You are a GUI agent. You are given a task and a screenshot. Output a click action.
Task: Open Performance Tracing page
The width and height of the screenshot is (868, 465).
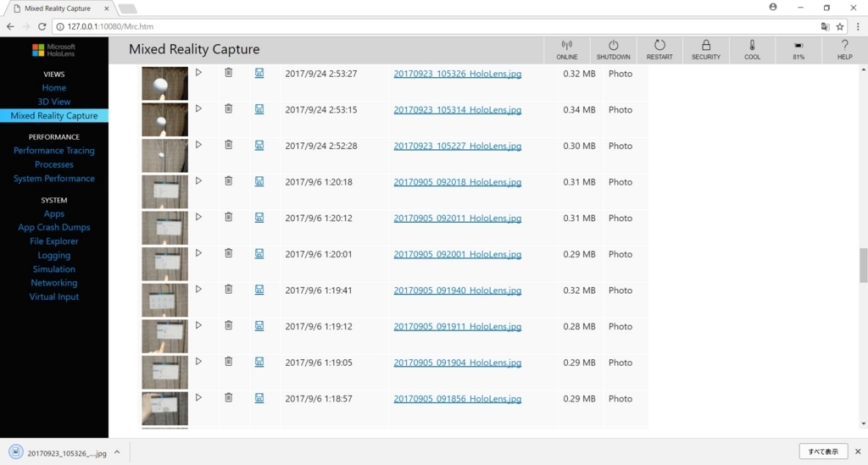click(53, 151)
